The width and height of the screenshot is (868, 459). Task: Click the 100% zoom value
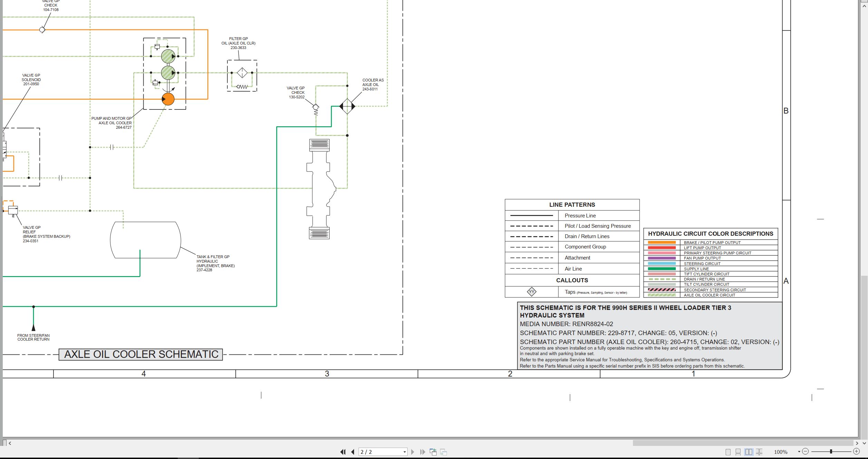pyautogui.click(x=781, y=452)
